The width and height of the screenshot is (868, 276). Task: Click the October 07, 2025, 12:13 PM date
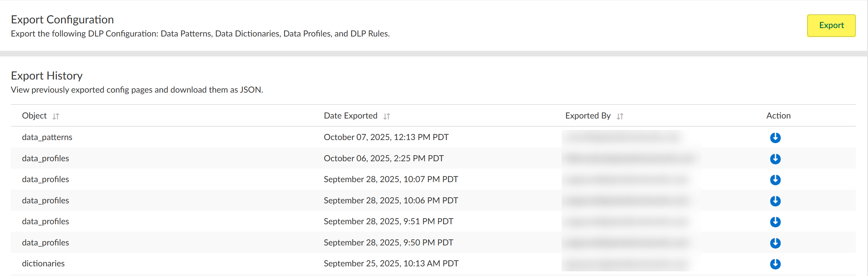click(386, 137)
